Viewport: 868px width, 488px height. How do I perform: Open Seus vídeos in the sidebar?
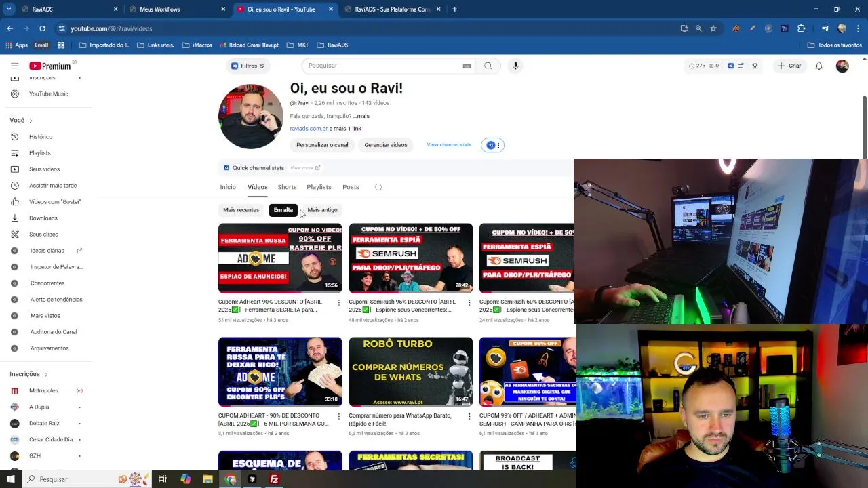click(44, 169)
